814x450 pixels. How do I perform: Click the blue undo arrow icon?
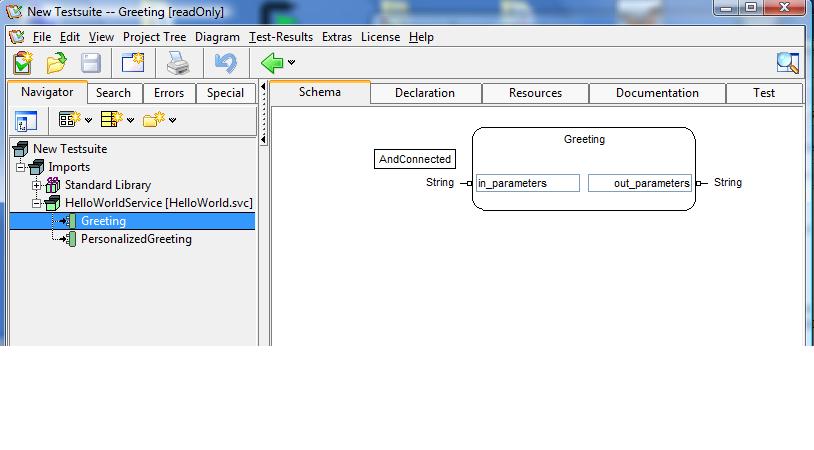click(225, 63)
